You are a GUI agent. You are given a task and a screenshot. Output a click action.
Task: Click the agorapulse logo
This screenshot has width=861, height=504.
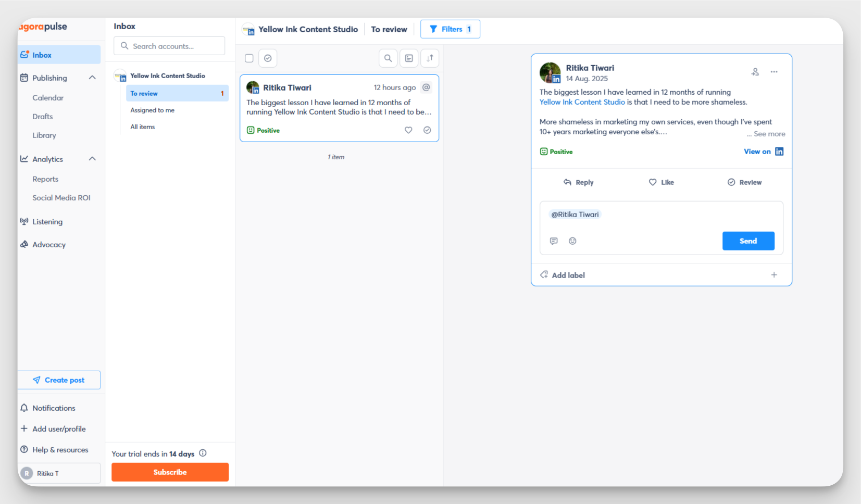[43, 27]
